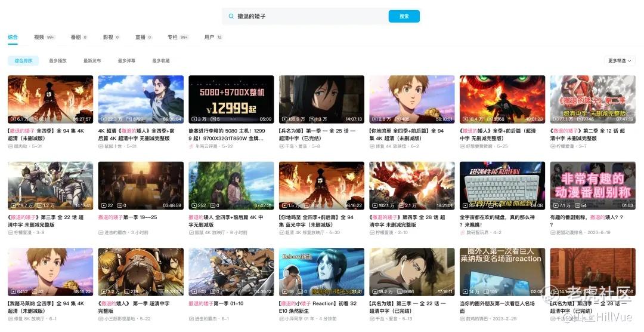Viewport: 644px width, 332px height.
Task: Sort results by 最多弹幕
Action: coord(126,60)
